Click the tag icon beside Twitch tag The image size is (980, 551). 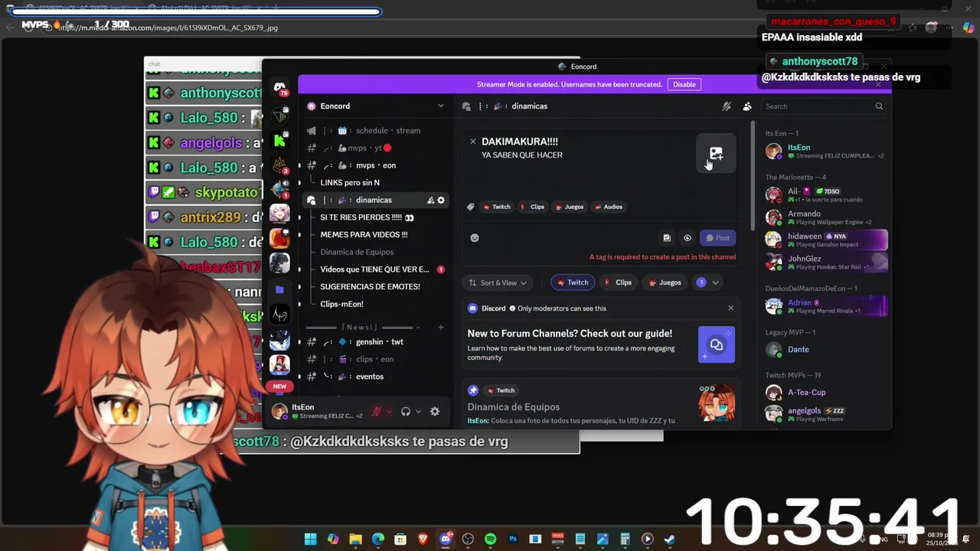[471, 207]
